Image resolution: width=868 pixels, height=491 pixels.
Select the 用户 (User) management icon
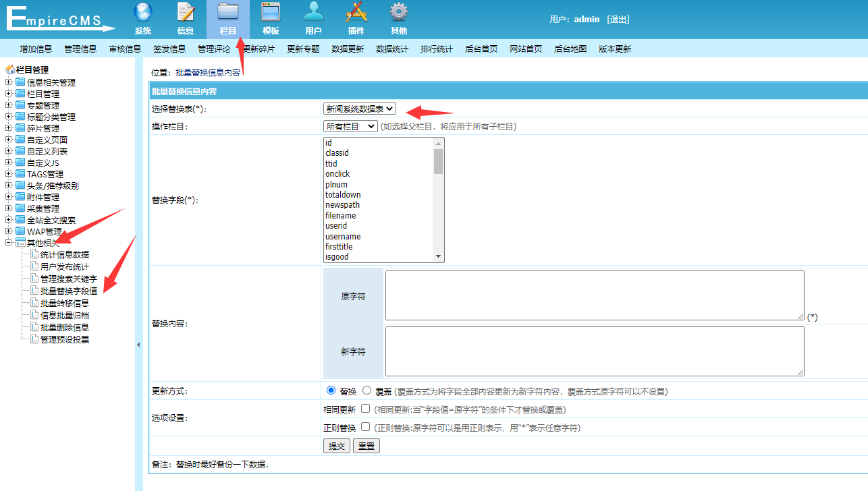[x=313, y=18]
